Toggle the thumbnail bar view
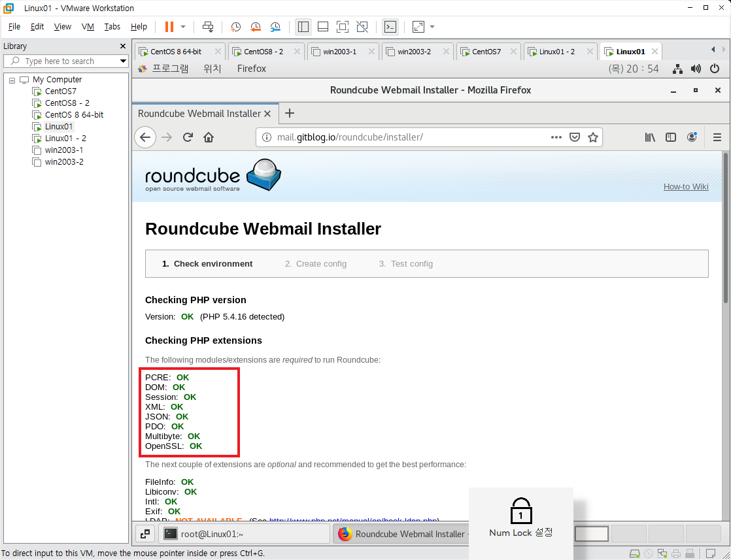The height and width of the screenshot is (560, 731). tap(323, 27)
